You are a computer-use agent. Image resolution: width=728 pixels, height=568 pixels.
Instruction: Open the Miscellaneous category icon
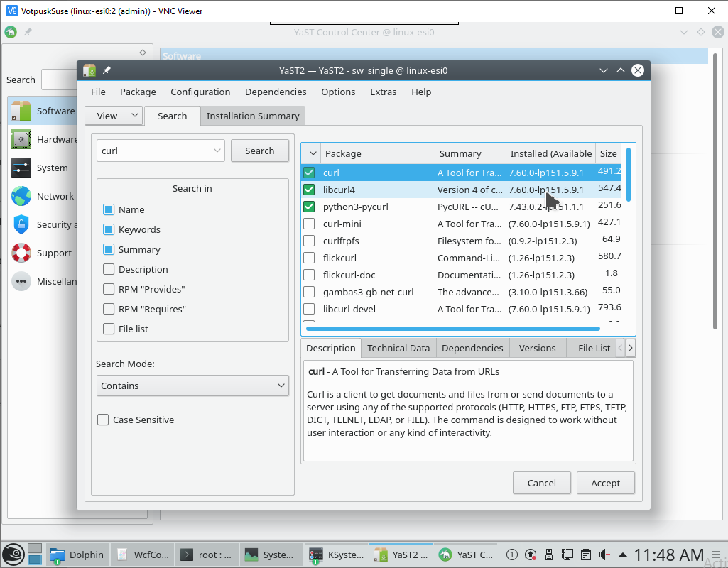21,281
